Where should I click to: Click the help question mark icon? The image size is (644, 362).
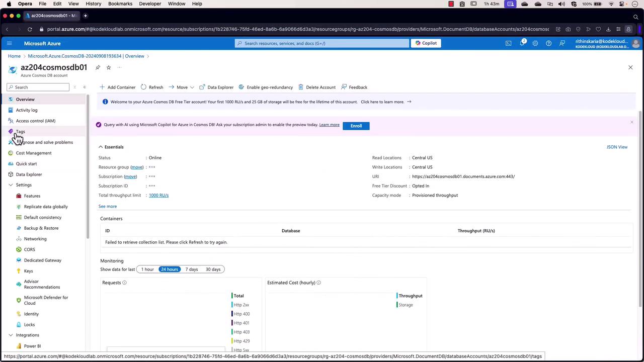coord(548,43)
